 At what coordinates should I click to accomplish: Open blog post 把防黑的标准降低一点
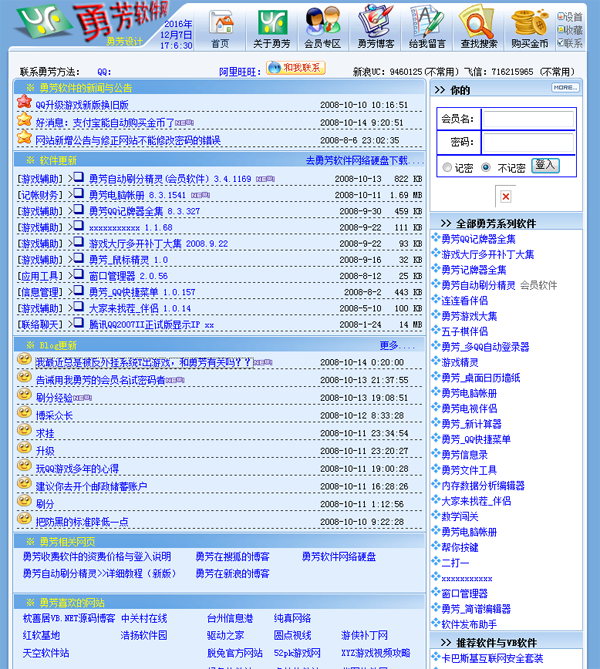(82, 522)
